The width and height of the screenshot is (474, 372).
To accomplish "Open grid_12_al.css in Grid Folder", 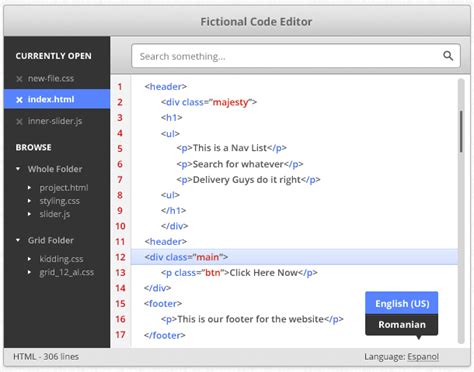I will pyautogui.click(x=67, y=272).
